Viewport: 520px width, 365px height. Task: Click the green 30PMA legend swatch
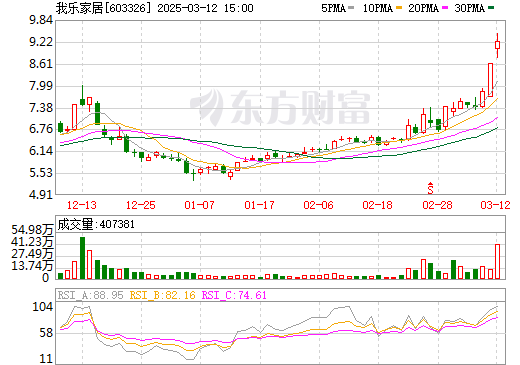pyautogui.click(x=490, y=7)
